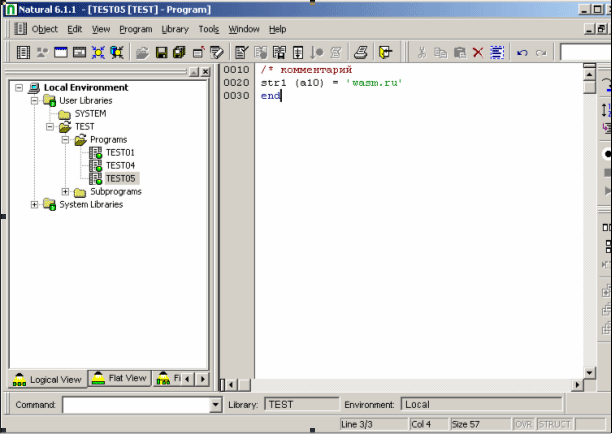Expand the System Libraries node

(35, 204)
